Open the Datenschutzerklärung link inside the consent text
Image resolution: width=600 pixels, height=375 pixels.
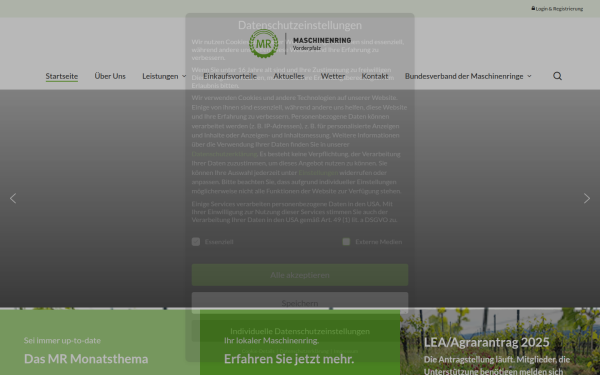pyautogui.click(x=224, y=154)
